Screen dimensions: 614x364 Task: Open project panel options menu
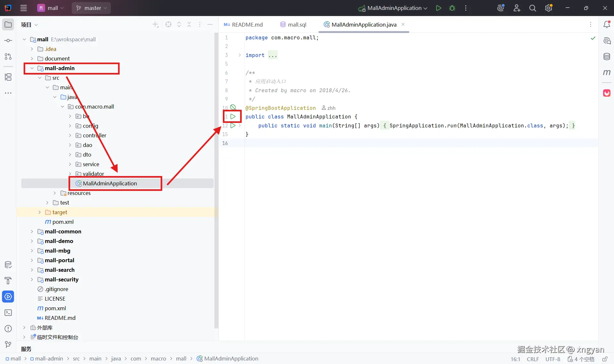point(200,25)
